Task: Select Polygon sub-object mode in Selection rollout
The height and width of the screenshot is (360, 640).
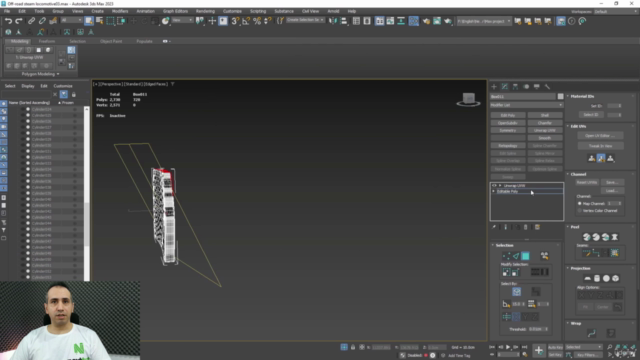Action: (x=525, y=256)
